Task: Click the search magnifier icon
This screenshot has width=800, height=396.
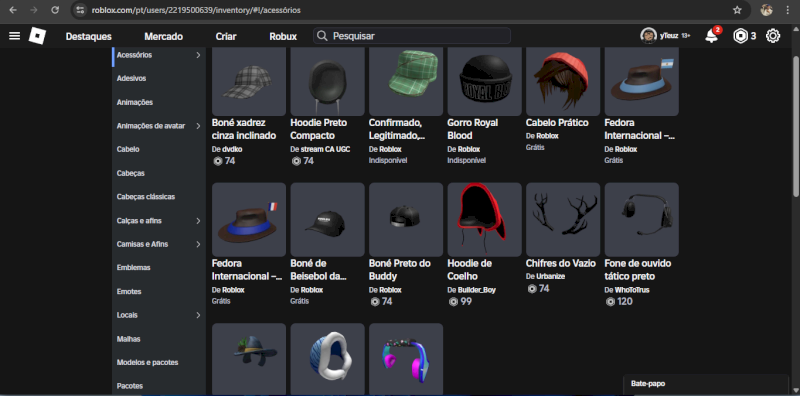Action: click(x=322, y=36)
